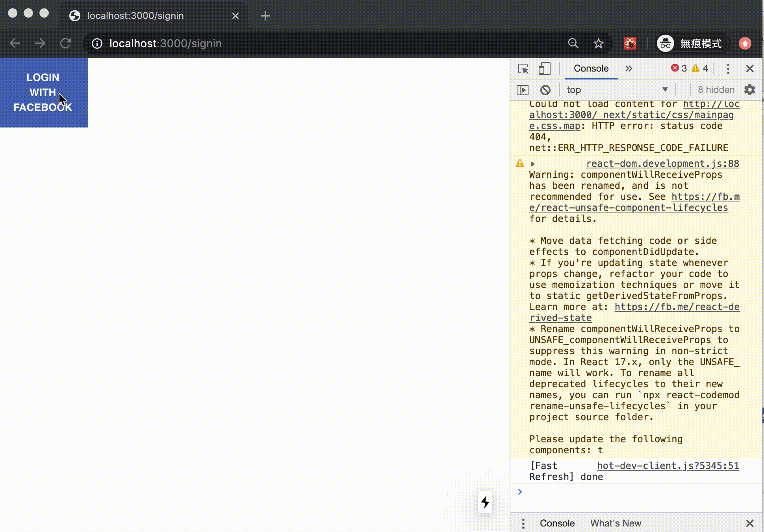Reload the page
Viewport: 764px width, 532px height.
tap(65, 43)
